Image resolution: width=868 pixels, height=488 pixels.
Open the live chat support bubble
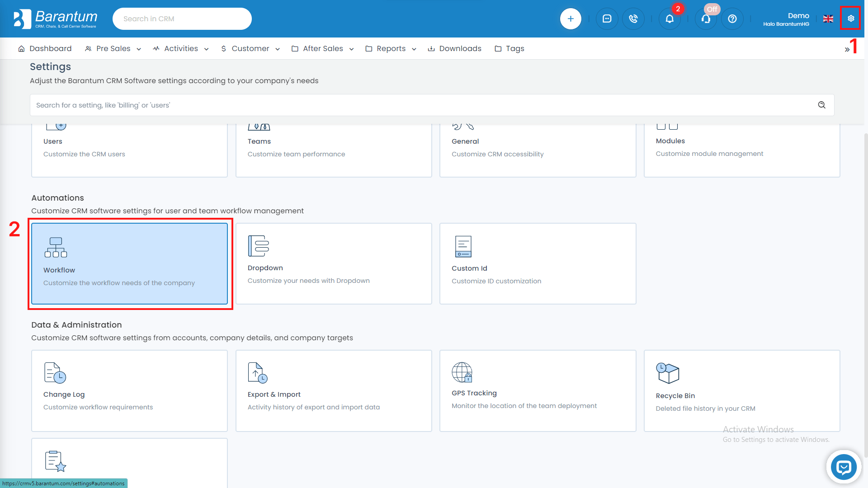tap(844, 467)
